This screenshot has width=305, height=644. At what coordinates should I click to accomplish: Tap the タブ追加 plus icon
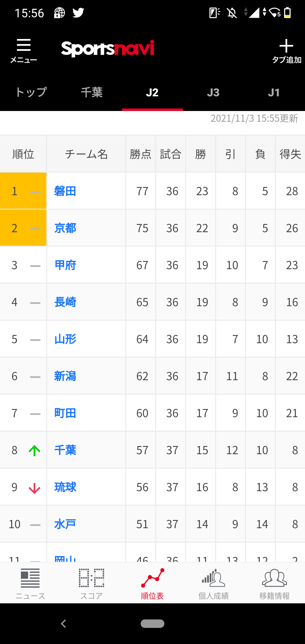pos(286,46)
